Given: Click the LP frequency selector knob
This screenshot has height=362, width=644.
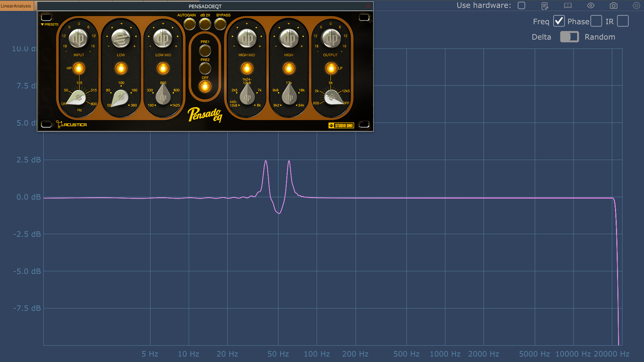Looking at the screenshot, I should click(332, 98).
